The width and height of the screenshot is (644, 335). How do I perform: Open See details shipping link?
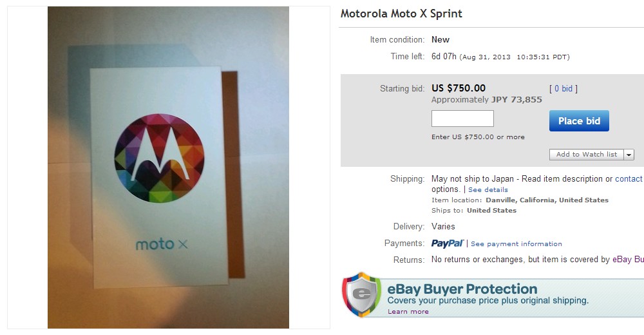pyautogui.click(x=488, y=190)
